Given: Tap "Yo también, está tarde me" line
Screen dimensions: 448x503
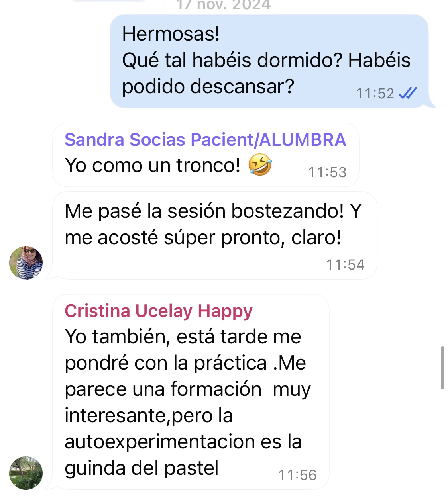Looking at the screenshot, I should pyautogui.click(x=183, y=337).
